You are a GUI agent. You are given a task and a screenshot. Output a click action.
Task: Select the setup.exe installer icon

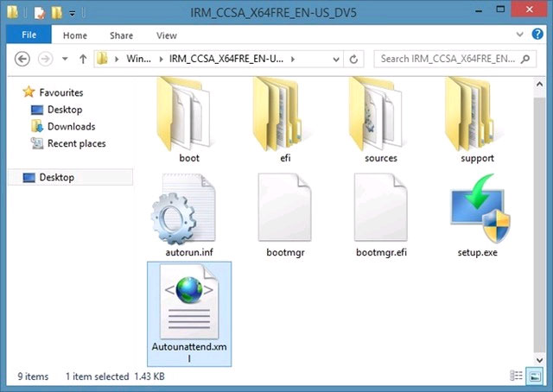click(480, 208)
